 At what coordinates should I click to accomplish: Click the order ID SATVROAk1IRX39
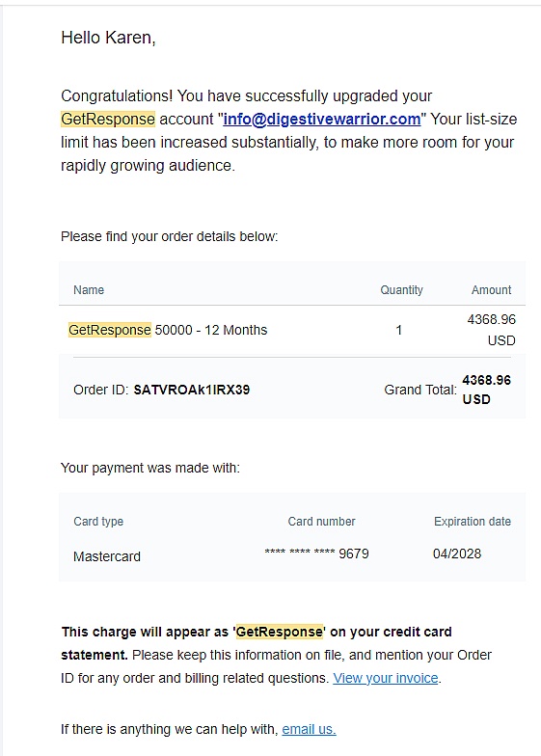pyautogui.click(x=191, y=390)
